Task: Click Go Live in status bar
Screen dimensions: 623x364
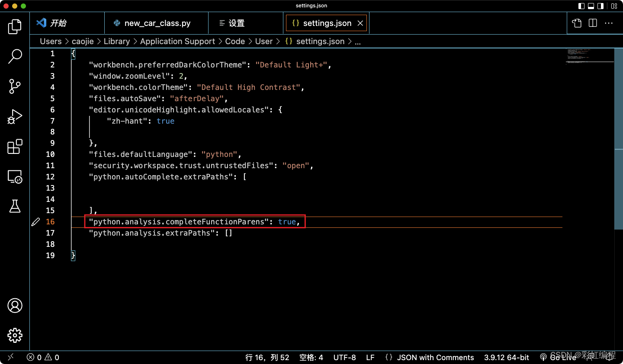Action: point(558,358)
